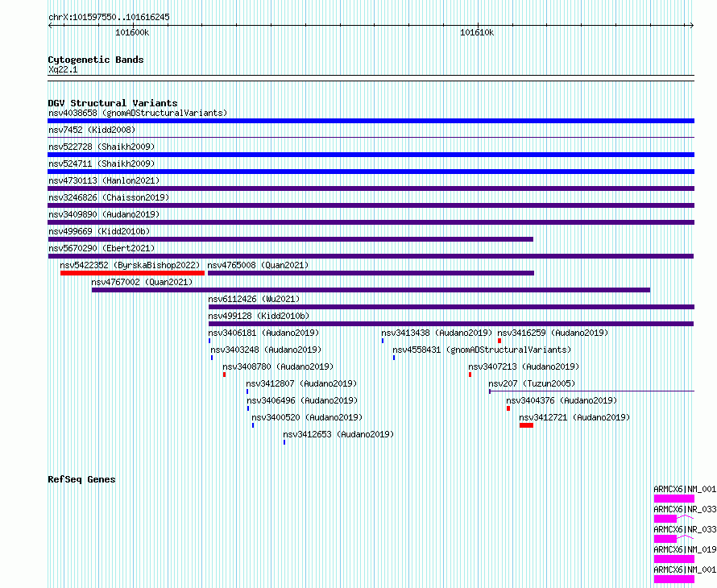
Task: Click purple bar under nsv4765008
Action: click(371, 273)
